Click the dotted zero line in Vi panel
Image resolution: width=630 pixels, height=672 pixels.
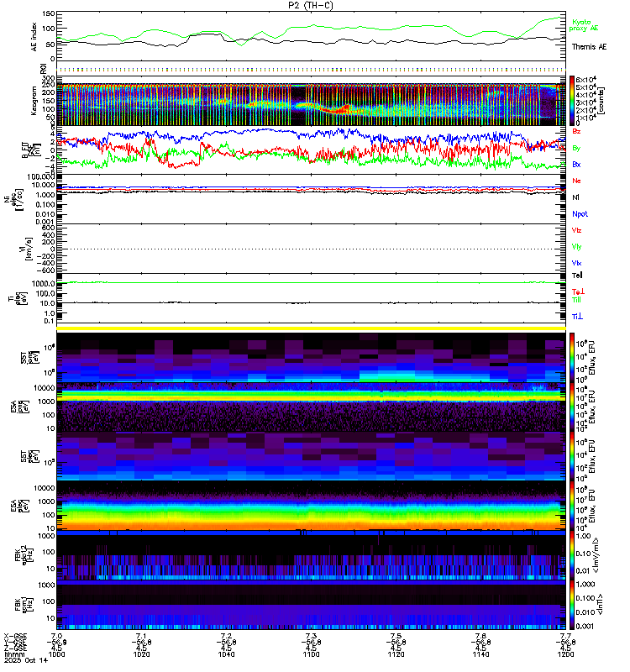tap(311, 249)
